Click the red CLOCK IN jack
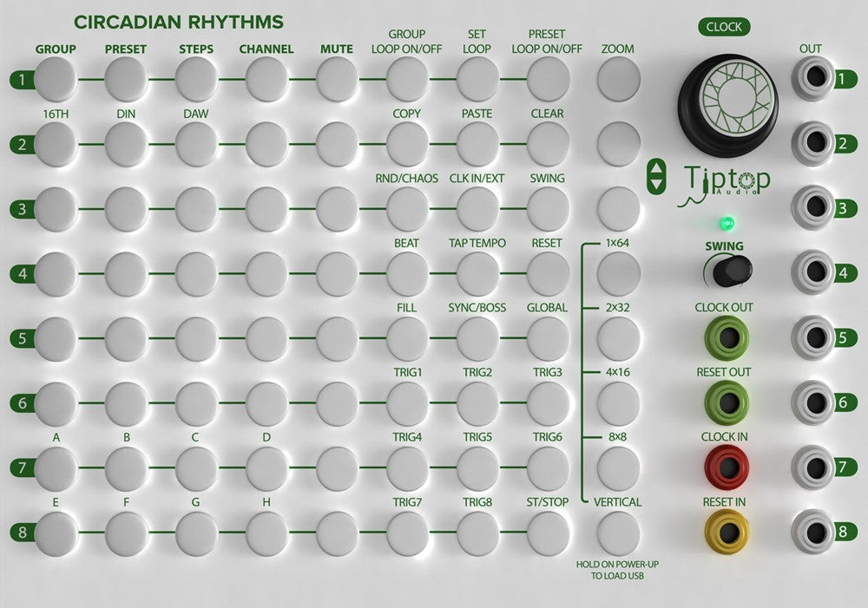Screen dimensions: 868x608 point(727,467)
